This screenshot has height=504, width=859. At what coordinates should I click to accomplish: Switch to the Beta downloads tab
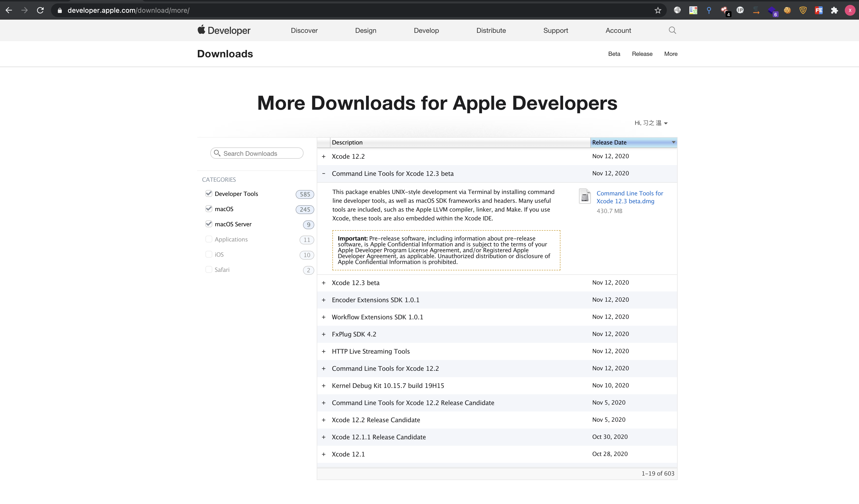pos(614,54)
